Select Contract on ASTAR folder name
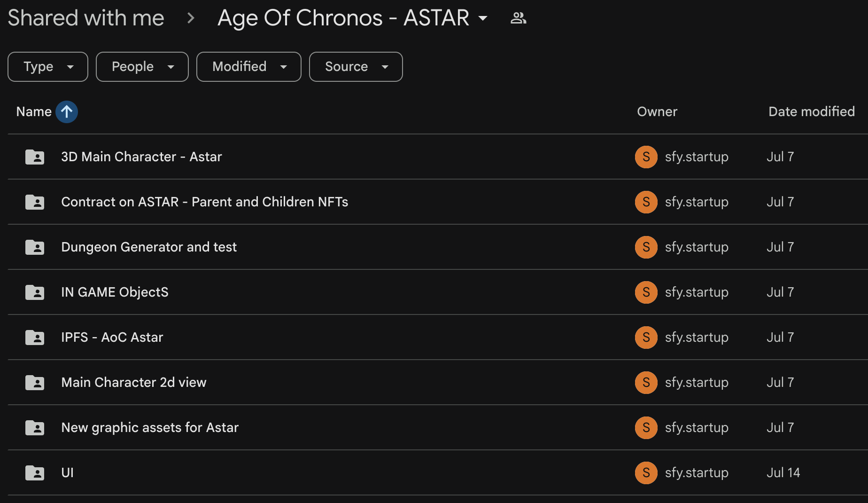The image size is (868, 503). [204, 202]
